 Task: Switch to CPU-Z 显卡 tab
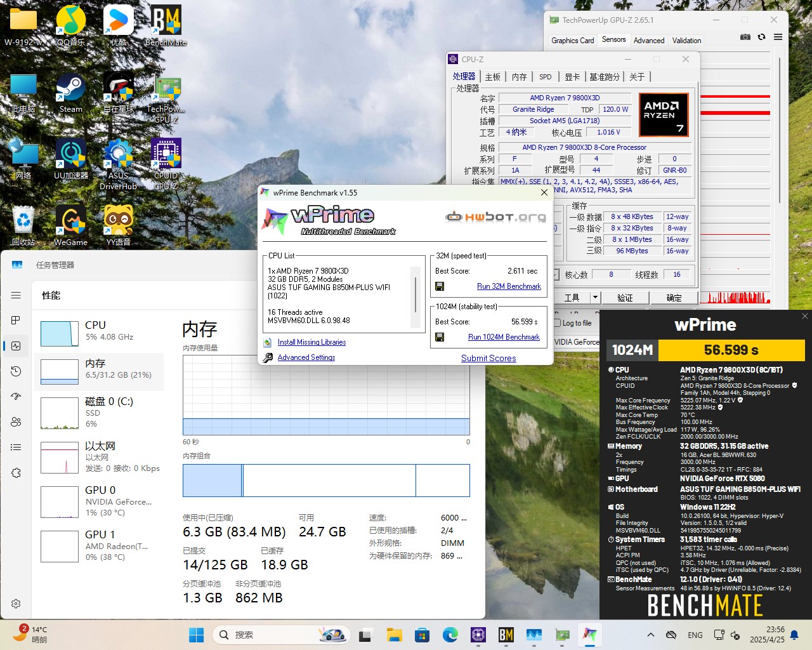pos(572,77)
